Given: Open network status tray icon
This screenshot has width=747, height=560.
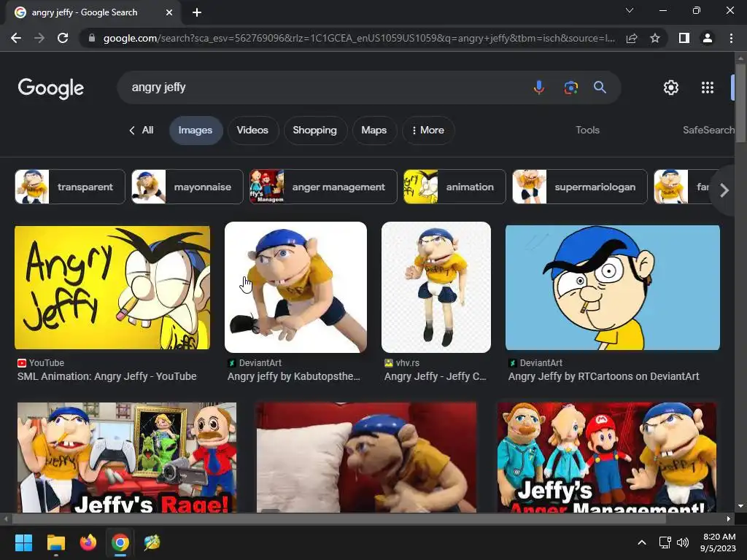Looking at the screenshot, I should 665,542.
